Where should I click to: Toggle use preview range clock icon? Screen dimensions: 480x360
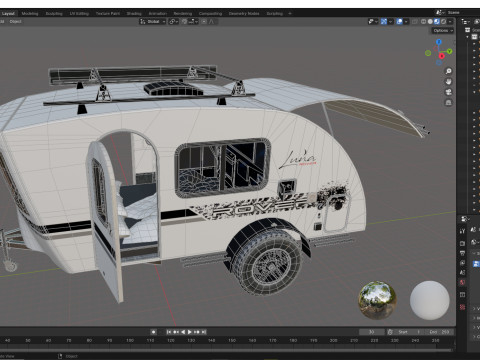pyautogui.click(x=390, y=332)
